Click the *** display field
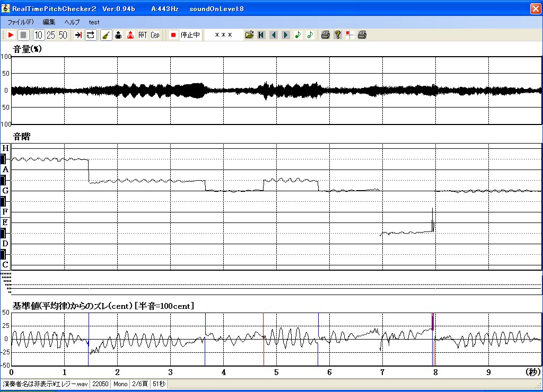Viewport: 543px width, 392px height. (223, 35)
